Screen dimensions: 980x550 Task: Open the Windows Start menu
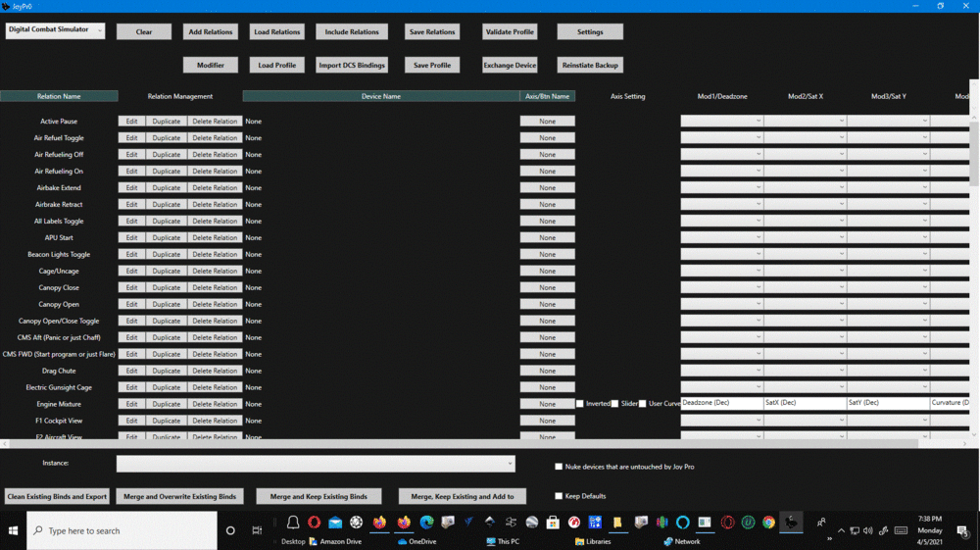13,530
